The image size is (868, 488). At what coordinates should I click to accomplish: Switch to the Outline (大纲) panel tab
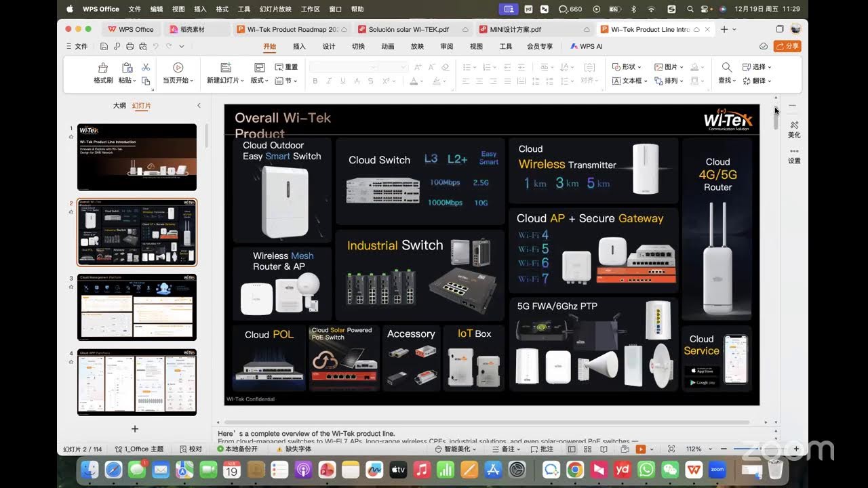pyautogui.click(x=119, y=106)
